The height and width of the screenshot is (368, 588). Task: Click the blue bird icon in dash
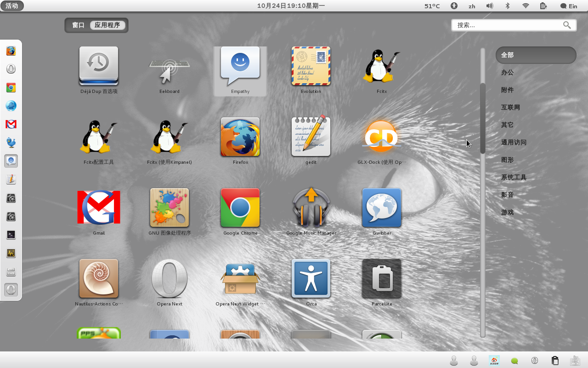[11, 143]
